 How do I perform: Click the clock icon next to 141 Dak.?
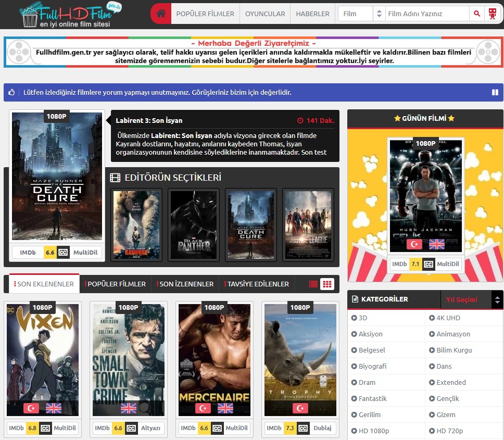[300, 120]
